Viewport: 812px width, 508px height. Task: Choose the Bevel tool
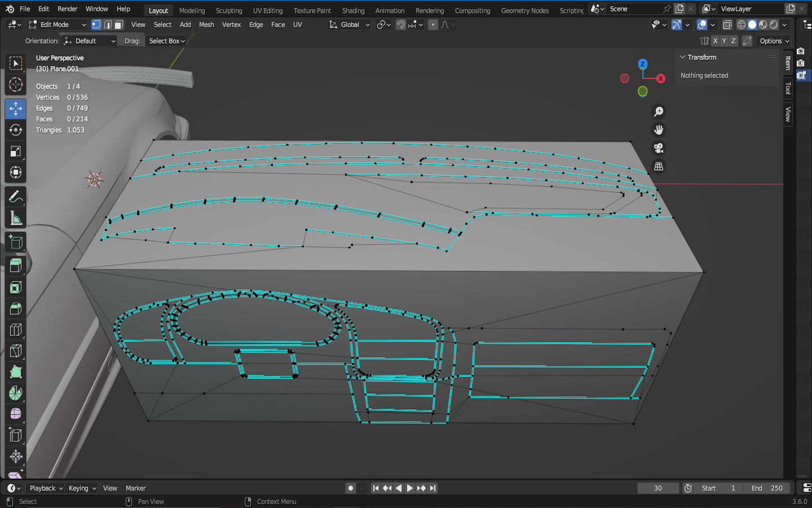(x=16, y=308)
